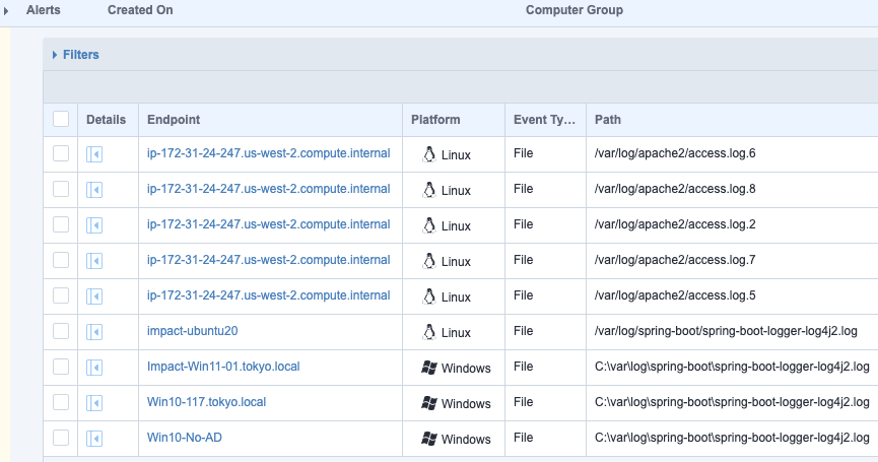The width and height of the screenshot is (878, 462).
Task: Open endpoint link in access.log.6 row
Action: point(268,153)
